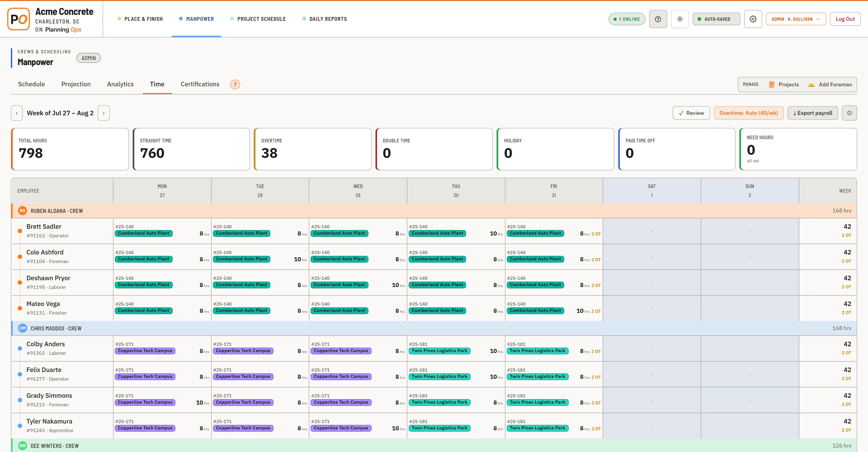
Task: Click Deshawn Pryor's Wednesday 10 hrs entry
Action: [398, 285]
